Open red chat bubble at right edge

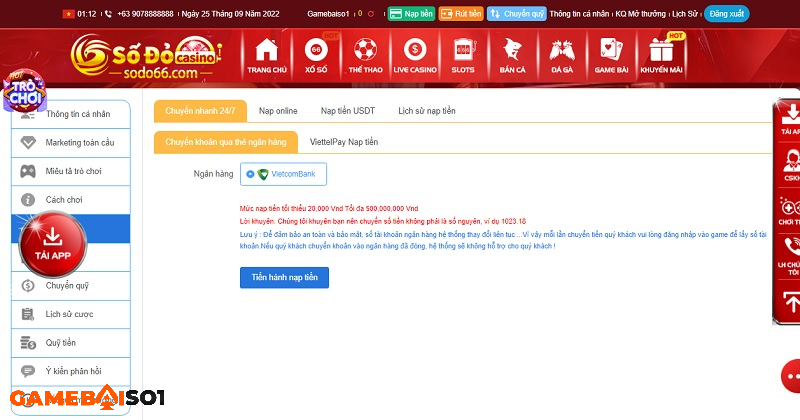pos(791,377)
